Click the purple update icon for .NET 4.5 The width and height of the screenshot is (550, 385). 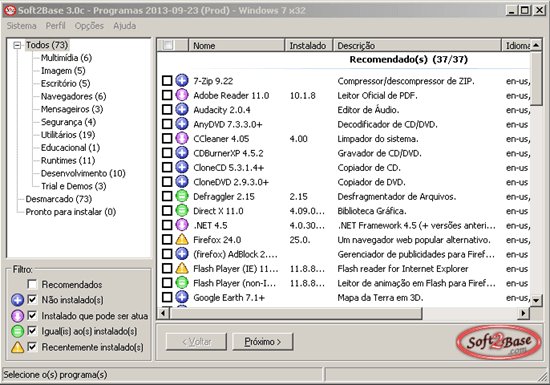[182, 225]
